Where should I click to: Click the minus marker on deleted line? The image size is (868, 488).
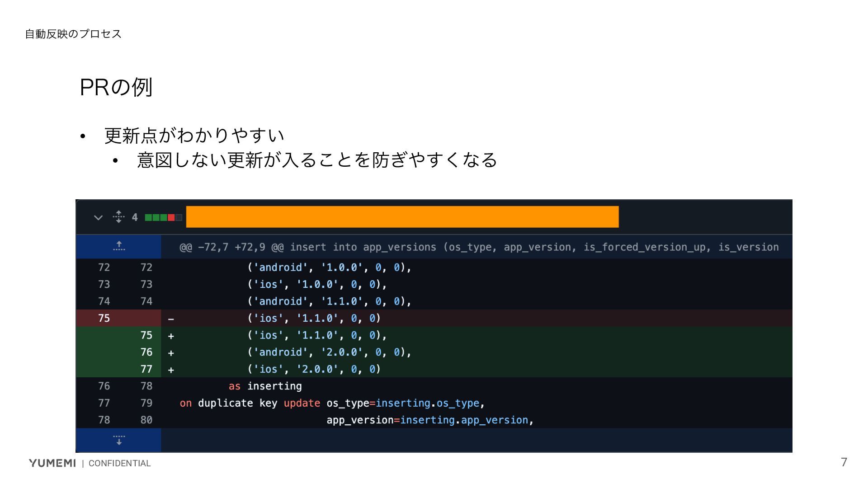tap(171, 319)
